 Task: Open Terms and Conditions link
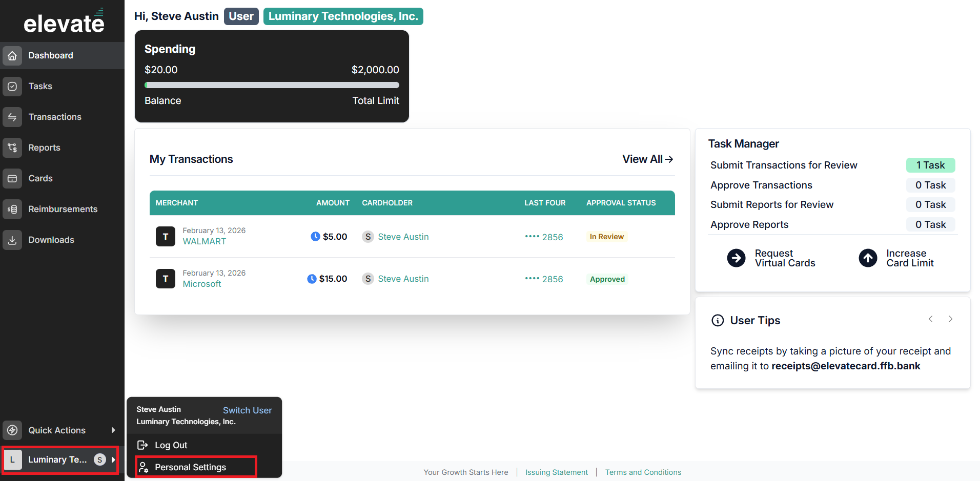[643, 472]
